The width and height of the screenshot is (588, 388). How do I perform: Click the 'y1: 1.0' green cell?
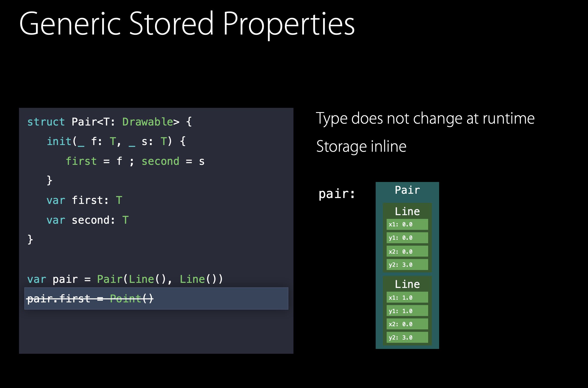click(x=407, y=311)
